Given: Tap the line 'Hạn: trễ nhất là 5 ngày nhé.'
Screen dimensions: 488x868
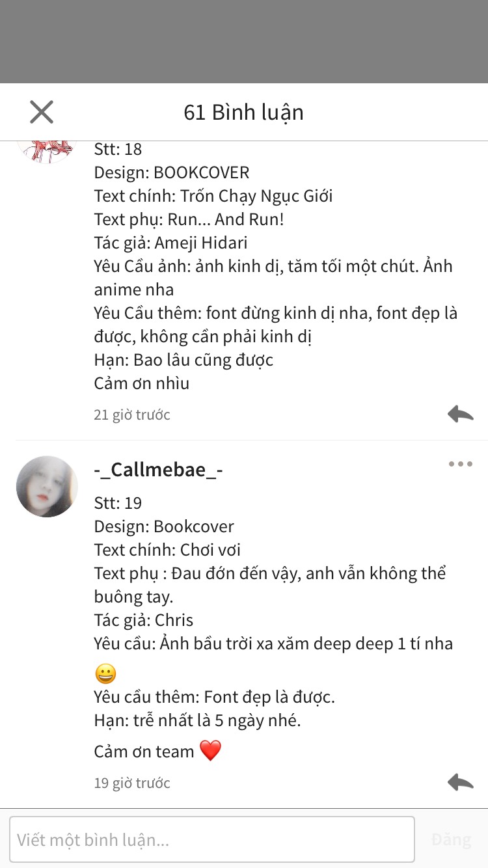Looking at the screenshot, I should (x=197, y=720).
